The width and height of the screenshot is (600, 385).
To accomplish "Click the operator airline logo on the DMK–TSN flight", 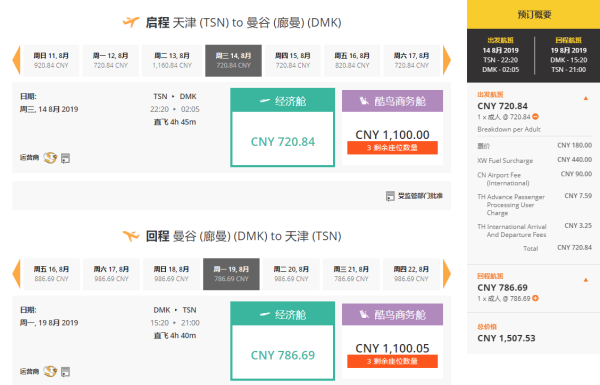I will click(50, 371).
